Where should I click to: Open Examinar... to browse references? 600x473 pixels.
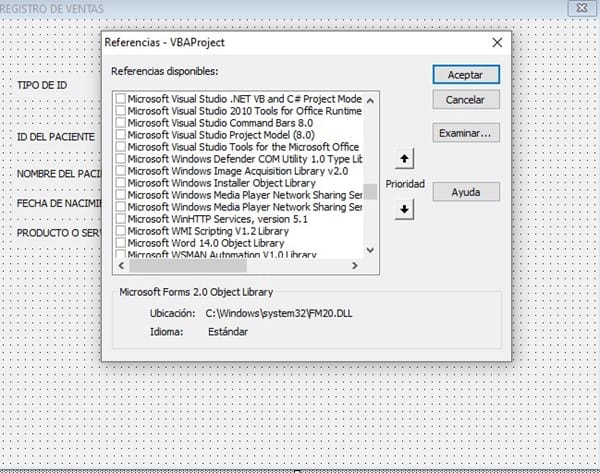point(466,133)
